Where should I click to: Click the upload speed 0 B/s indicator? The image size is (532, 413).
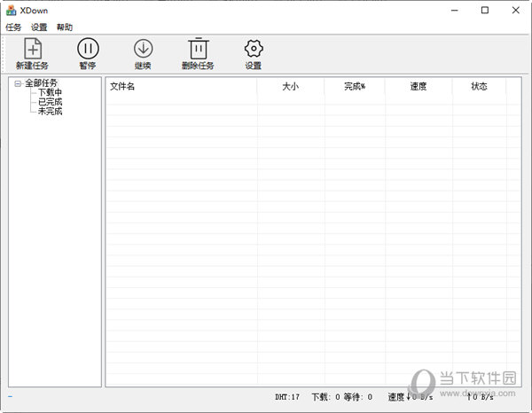coord(480,396)
